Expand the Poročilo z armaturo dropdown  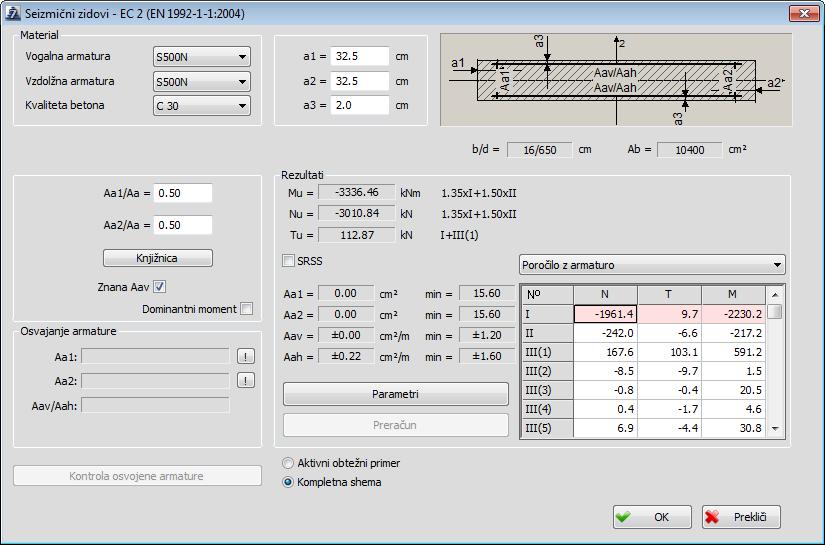coord(652,265)
